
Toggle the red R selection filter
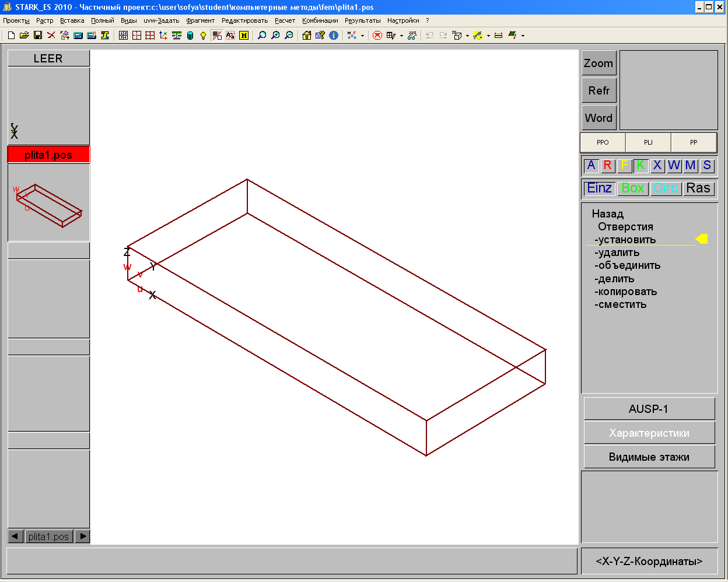point(608,166)
